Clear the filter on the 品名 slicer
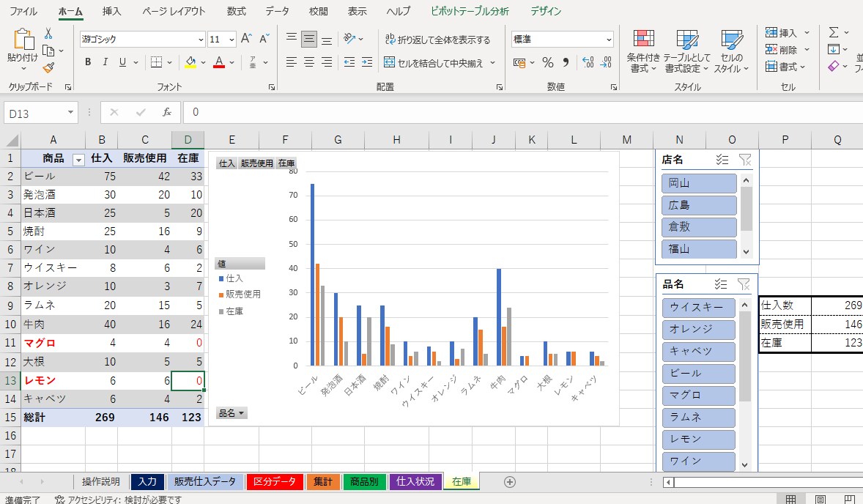The height and width of the screenshot is (504, 863). coord(744,284)
